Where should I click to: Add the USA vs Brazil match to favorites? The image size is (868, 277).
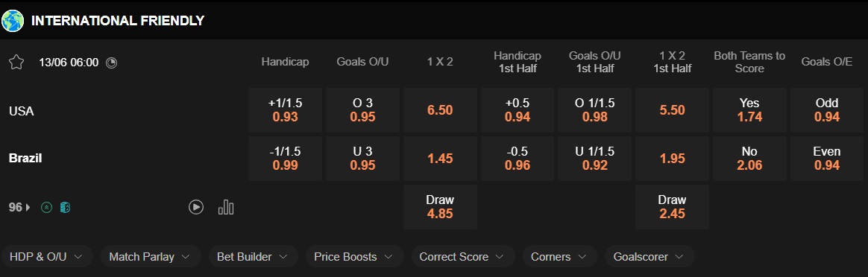(16, 62)
